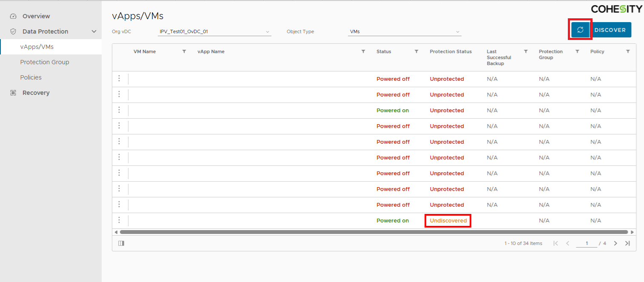The image size is (644, 282).
Task: Click the refresh icon next to Discover
Action: coord(580,30)
